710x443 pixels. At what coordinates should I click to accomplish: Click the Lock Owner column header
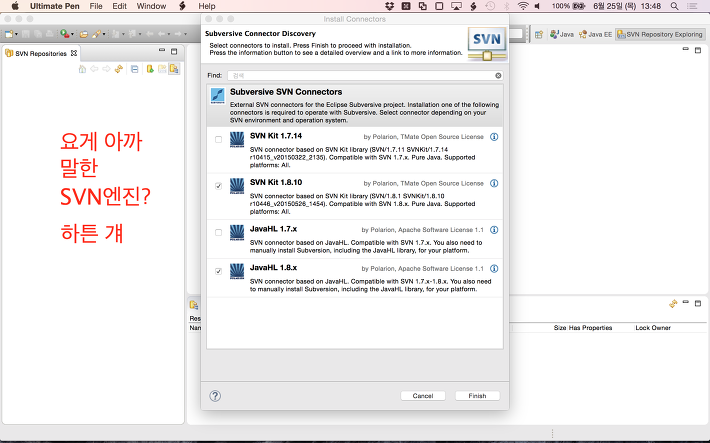pos(652,327)
